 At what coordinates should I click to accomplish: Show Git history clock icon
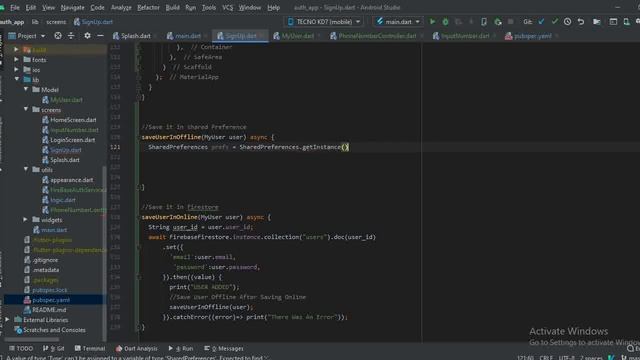click(x=567, y=22)
